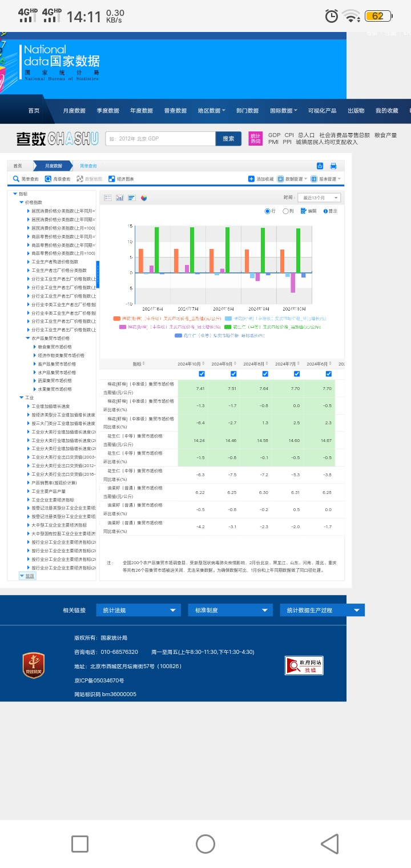Viewport: 411px width, 868px height.
Task: Click the GDP hot word link
Action: pyautogui.click(x=274, y=135)
